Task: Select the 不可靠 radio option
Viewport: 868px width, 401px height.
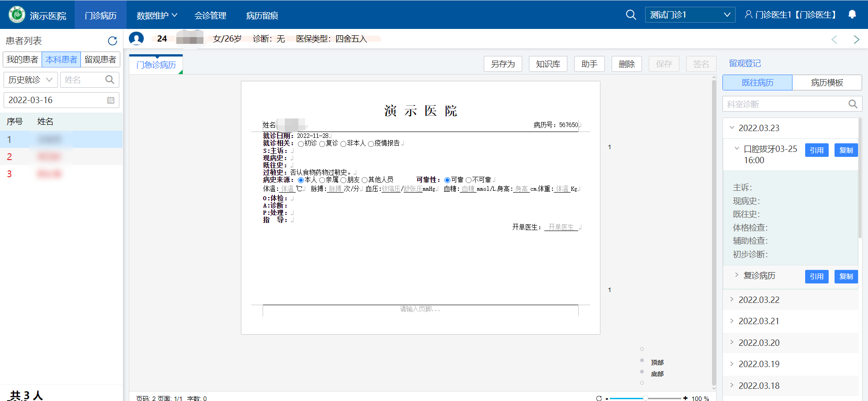Action: [469, 180]
